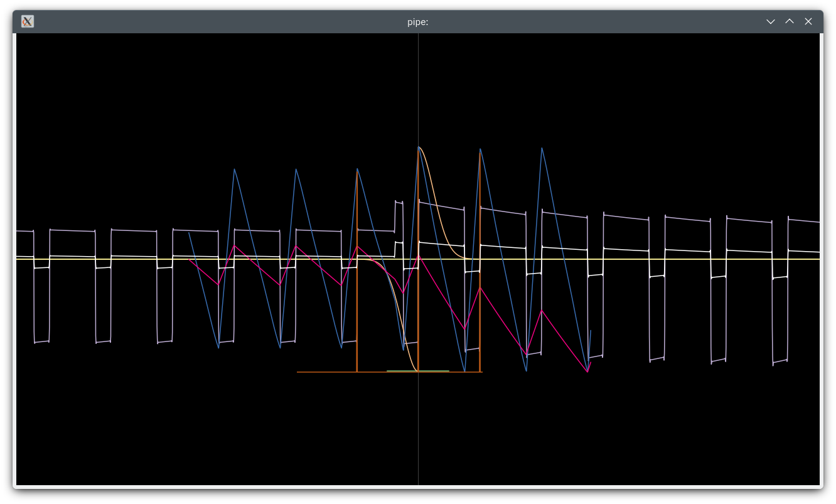This screenshot has height=504, width=836.
Task: Click the tallest blue peak on the right
Action: coord(542,149)
